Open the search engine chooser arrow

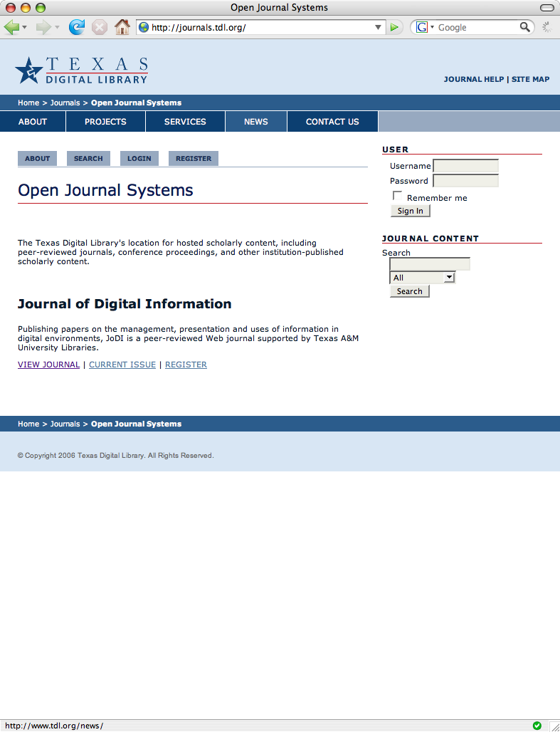click(432, 27)
